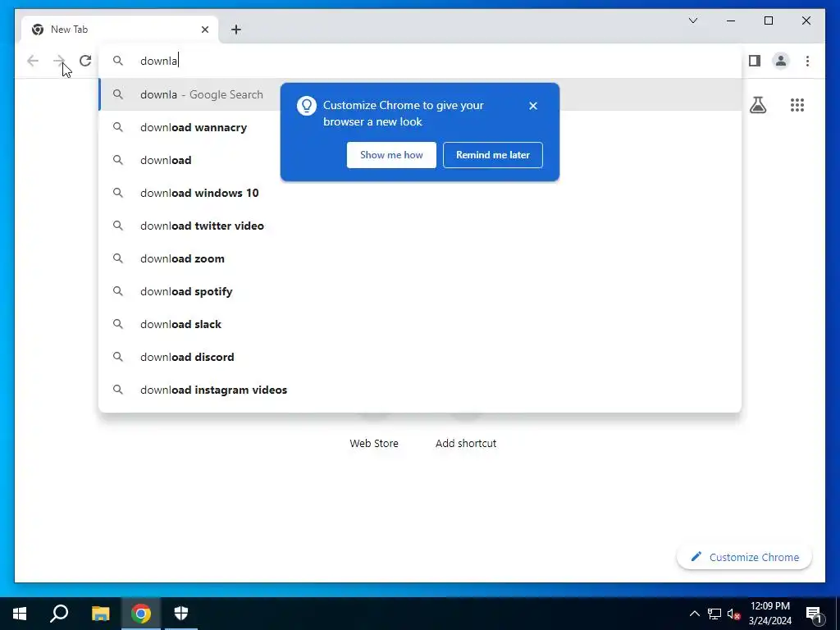Open the side panel icon

(755, 61)
